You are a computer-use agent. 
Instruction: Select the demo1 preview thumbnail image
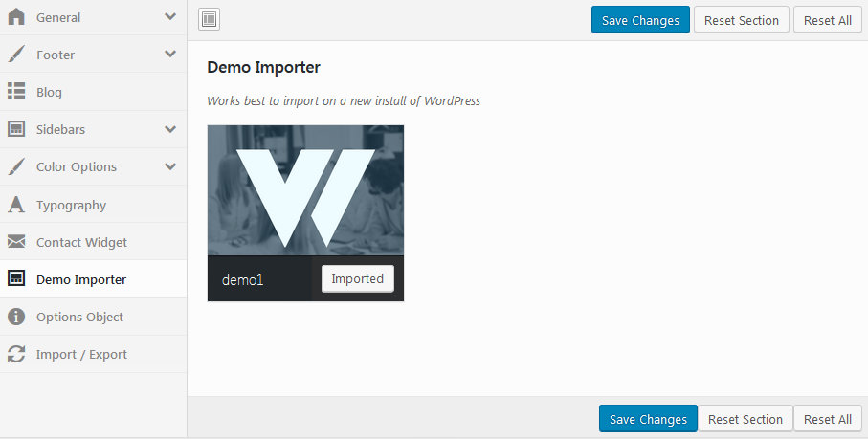point(305,190)
